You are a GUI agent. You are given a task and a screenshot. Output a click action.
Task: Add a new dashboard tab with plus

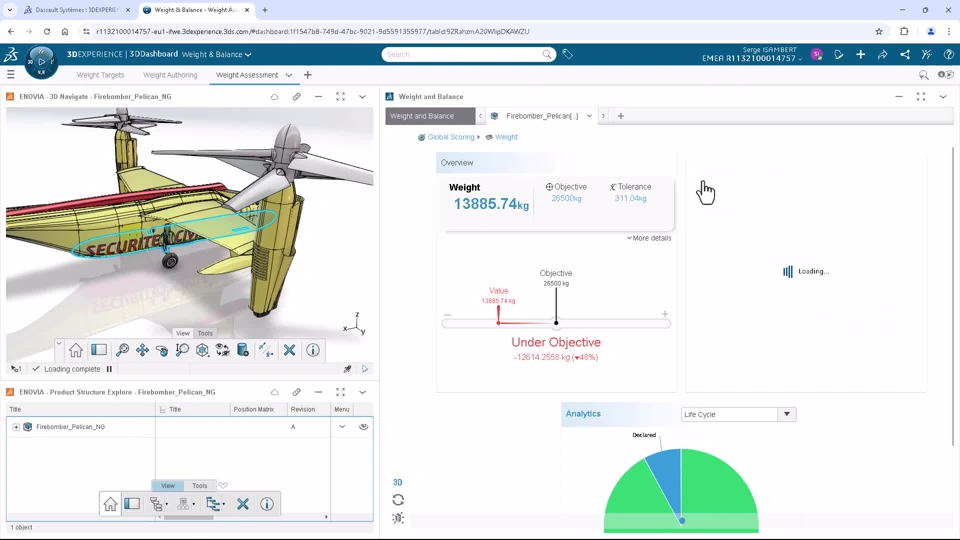tap(307, 75)
